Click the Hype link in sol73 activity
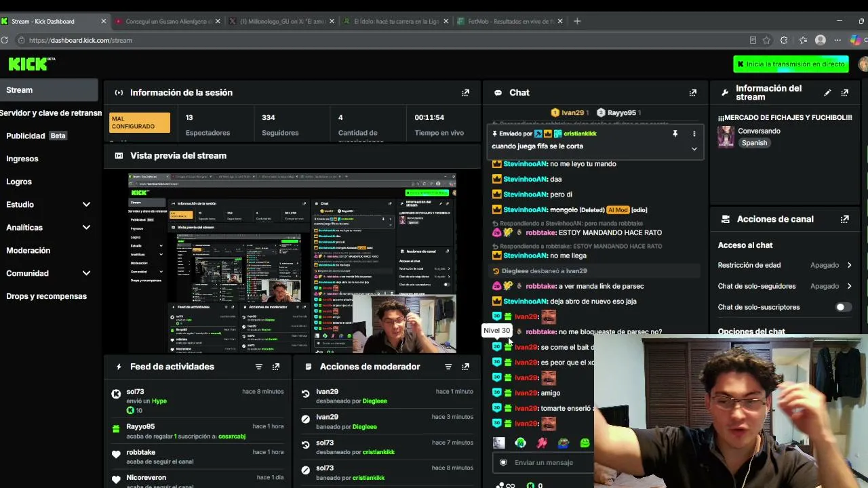868x488 pixels. [x=159, y=401]
